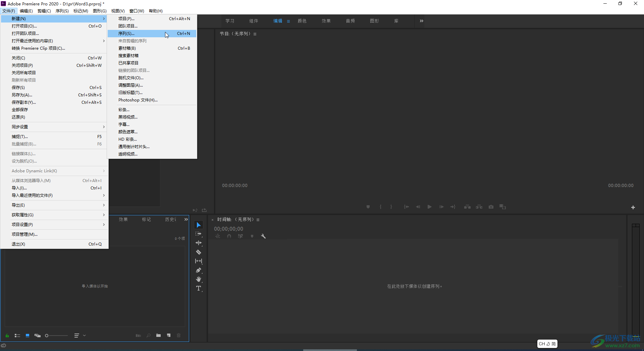The image size is (644, 351).
Task: Expand 同步设置 submenu
Action: [x=54, y=127]
